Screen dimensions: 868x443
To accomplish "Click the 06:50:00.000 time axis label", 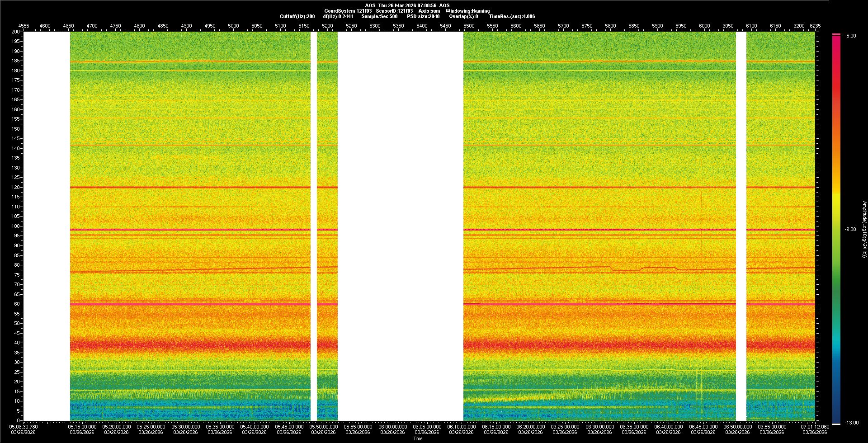I will [x=737, y=426].
